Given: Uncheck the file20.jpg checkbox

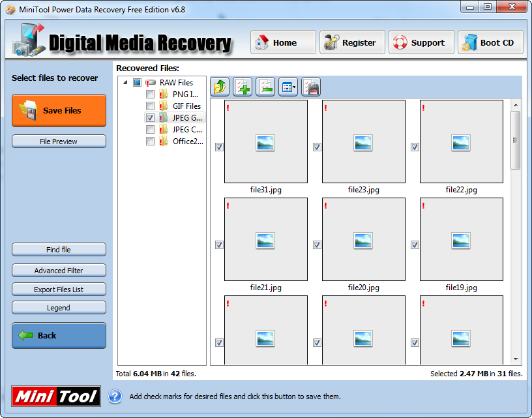Looking at the screenshot, I should [317, 245].
